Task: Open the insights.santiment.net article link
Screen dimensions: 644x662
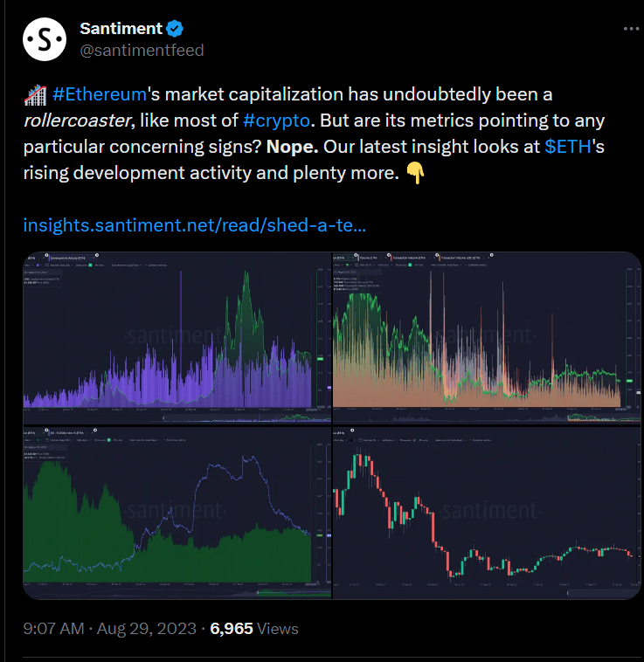Action: click(x=195, y=225)
